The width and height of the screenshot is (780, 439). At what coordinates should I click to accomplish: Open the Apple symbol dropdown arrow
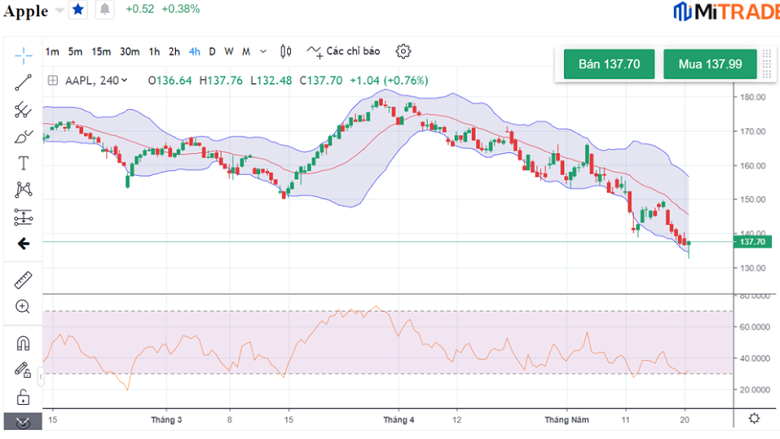point(59,10)
